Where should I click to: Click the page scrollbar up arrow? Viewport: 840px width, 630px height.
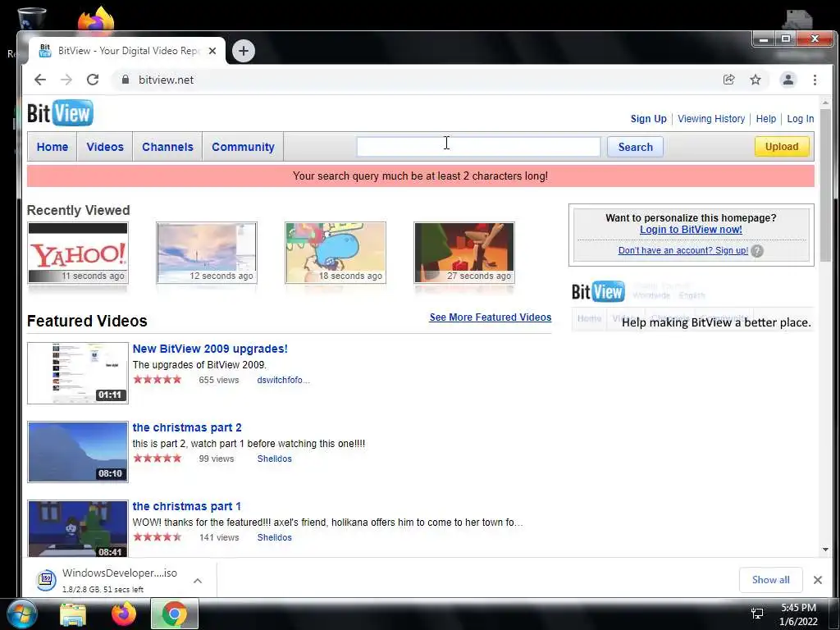[x=825, y=103]
